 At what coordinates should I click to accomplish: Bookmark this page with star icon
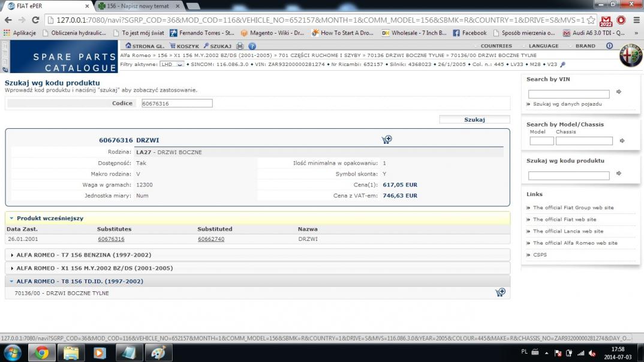point(591,20)
